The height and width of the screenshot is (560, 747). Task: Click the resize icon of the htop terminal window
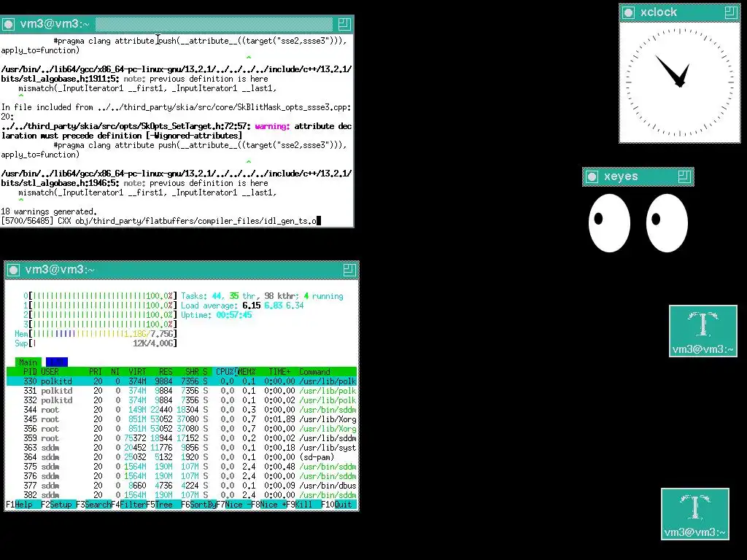349,270
